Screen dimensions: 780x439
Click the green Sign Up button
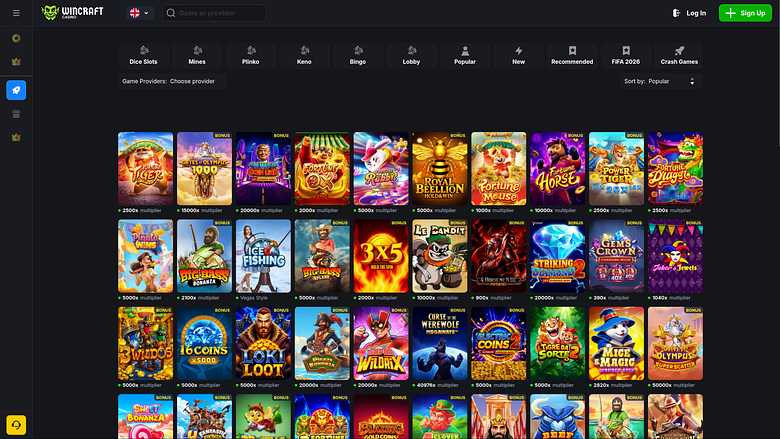pos(745,13)
